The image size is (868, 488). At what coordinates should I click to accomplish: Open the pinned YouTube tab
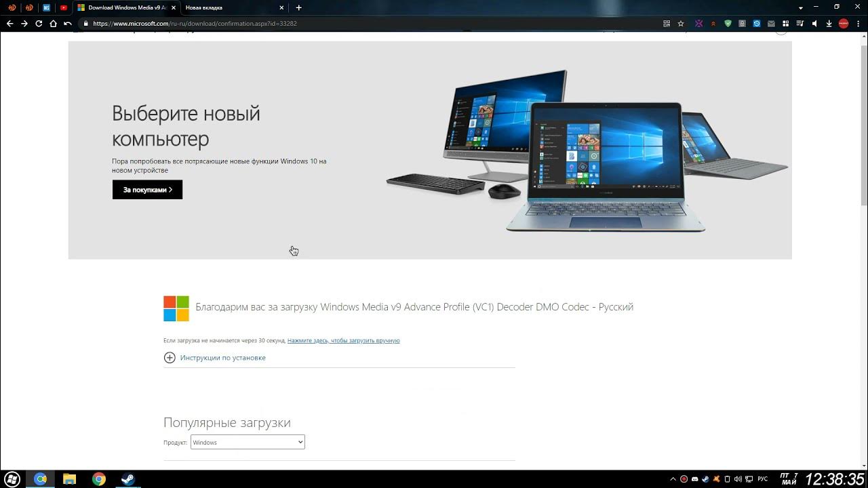64,7
